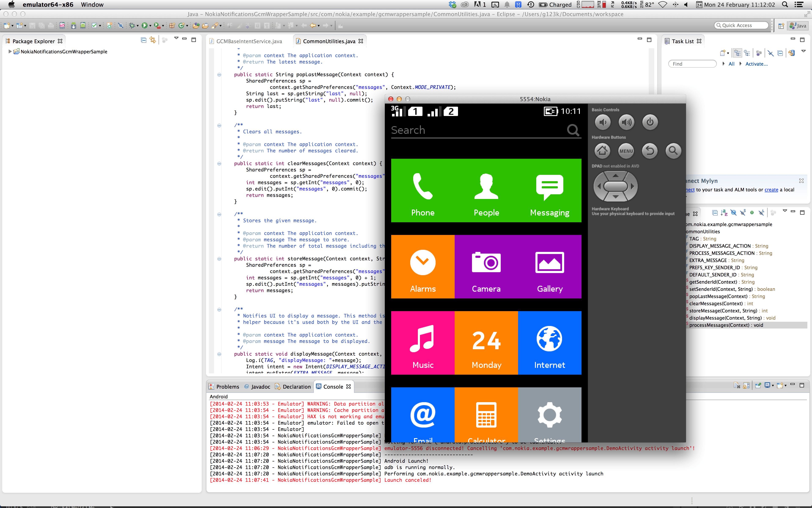Click New Java Class icon in the toolbar
Screen dimensions: 812x508
tap(181, 26)
